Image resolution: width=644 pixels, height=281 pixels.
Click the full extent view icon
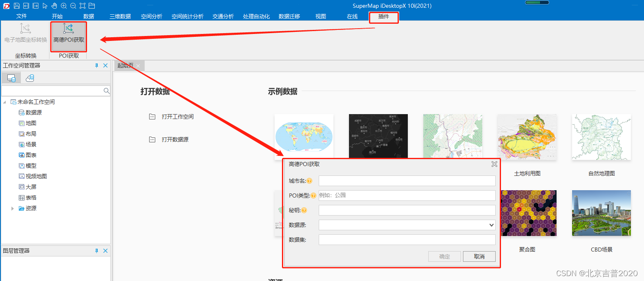pos(83,6)
